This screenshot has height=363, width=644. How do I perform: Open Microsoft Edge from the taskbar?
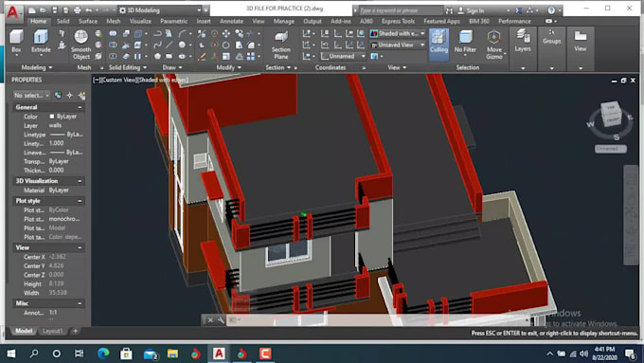point(103,354)
